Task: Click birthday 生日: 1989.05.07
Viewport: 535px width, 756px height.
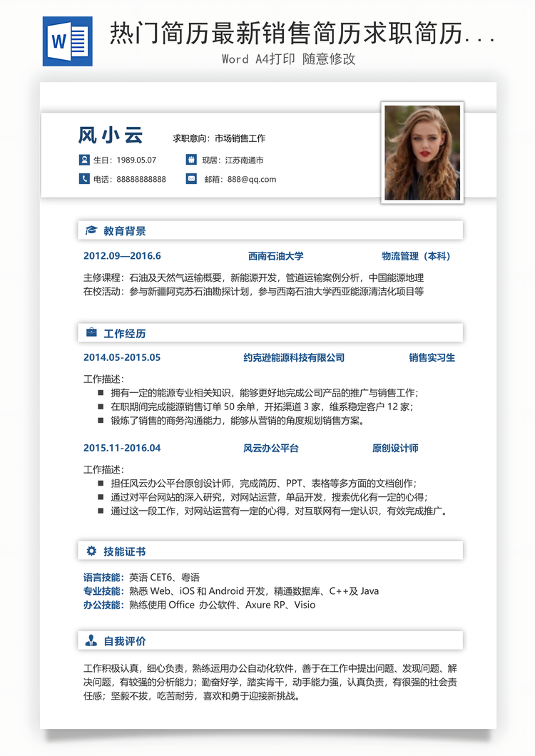Action: (x=125, y=160)
